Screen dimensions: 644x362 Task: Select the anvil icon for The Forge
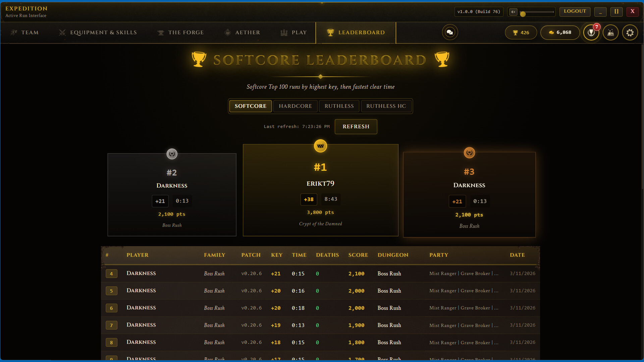[161, 33]
